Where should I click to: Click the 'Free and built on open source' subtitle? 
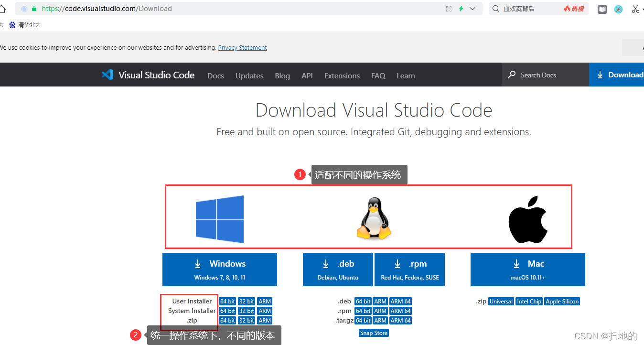pyautogui.click(x=374, y=132)
